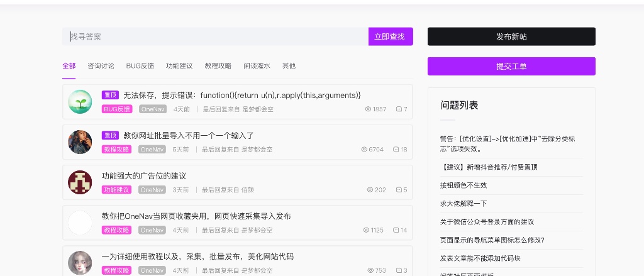Open the post 教你网址批量导入不用一个一个输入了
The image size is (644, 276).
pos(189,136)
